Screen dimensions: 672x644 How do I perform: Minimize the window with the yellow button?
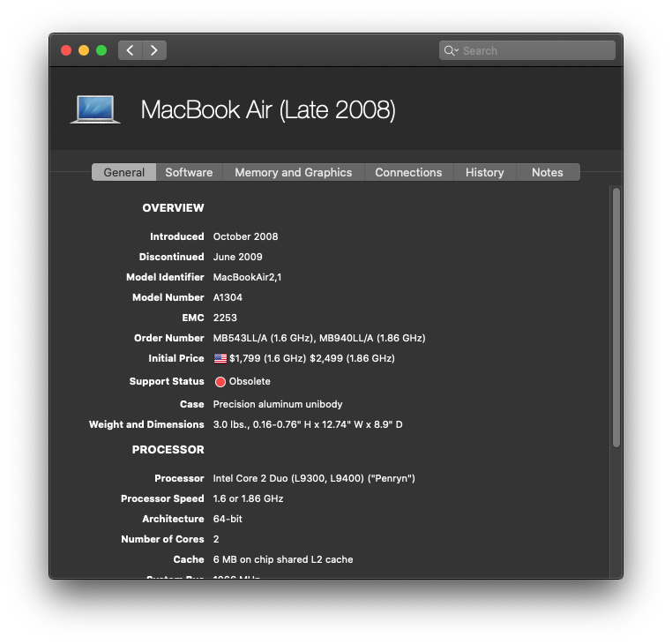[84, 50]
